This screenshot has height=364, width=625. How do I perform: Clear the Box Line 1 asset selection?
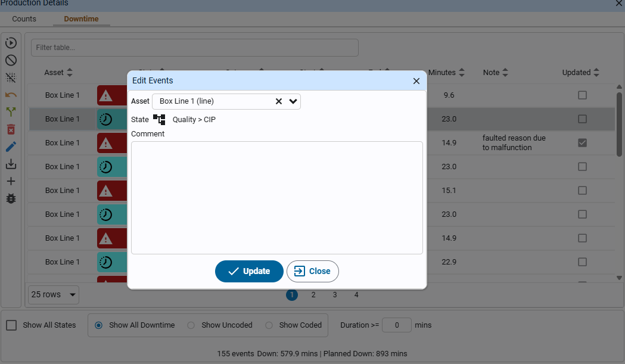coord(279,101)
